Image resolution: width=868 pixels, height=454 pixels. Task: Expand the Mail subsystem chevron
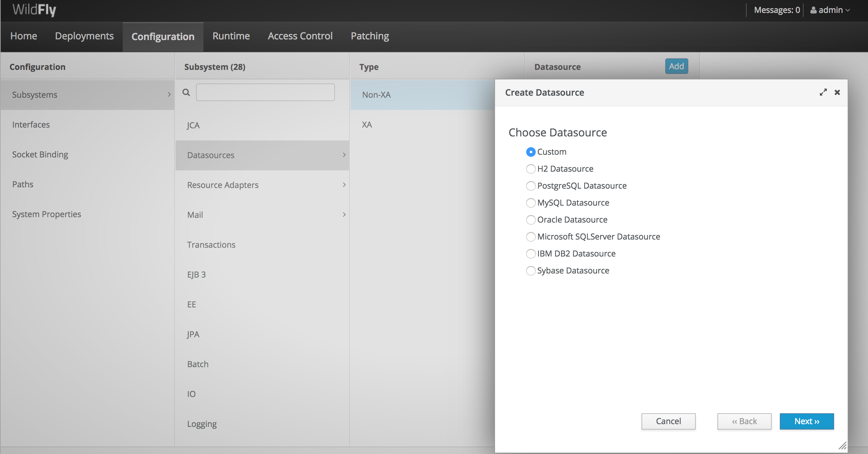click(x=344, y=215)
